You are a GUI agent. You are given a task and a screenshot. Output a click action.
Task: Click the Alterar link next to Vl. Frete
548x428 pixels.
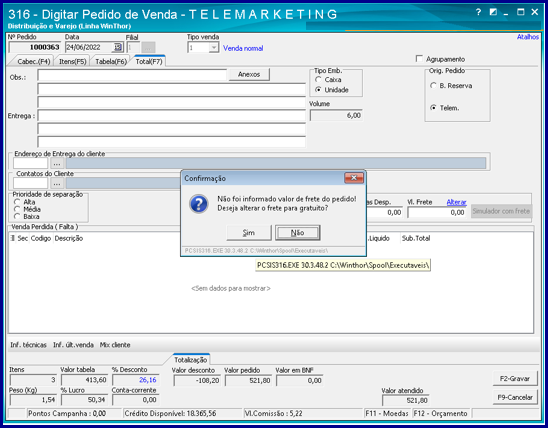click(x=456, y=202)
